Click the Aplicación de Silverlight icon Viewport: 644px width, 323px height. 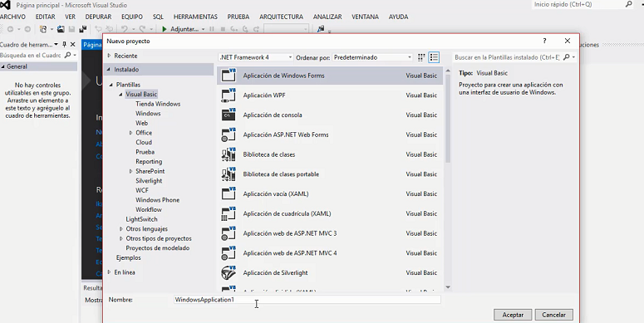pos(229,272)
